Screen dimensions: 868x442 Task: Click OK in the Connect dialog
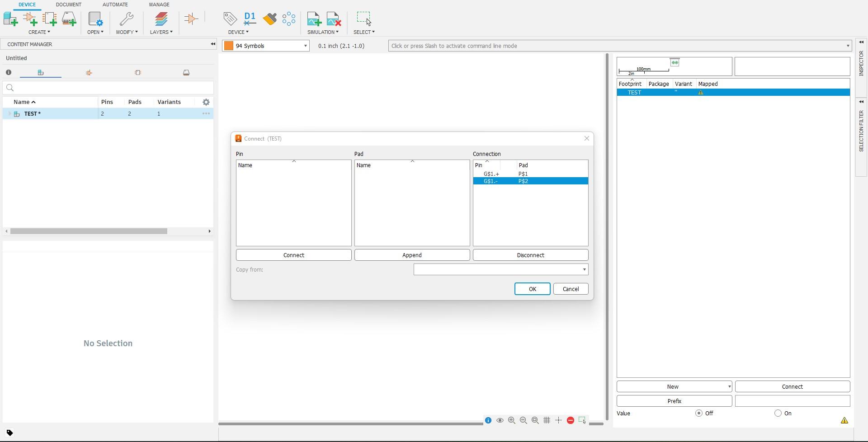click(x=532, y=289)
